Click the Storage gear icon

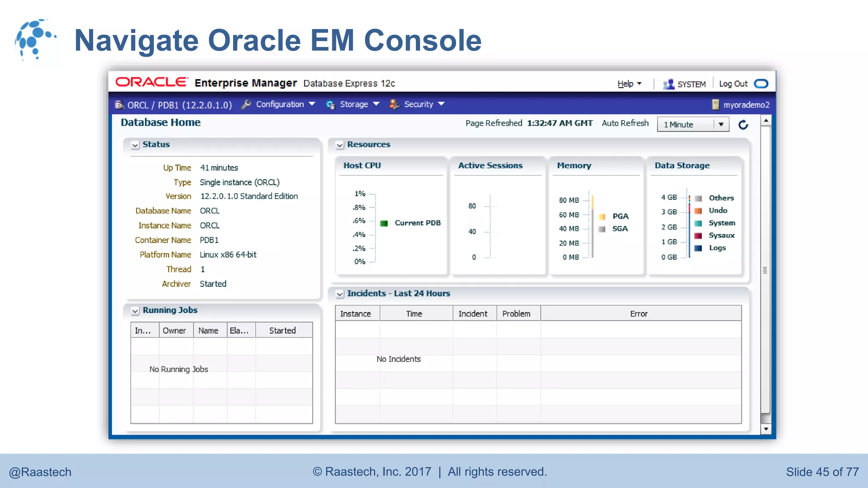click(330, 104)
